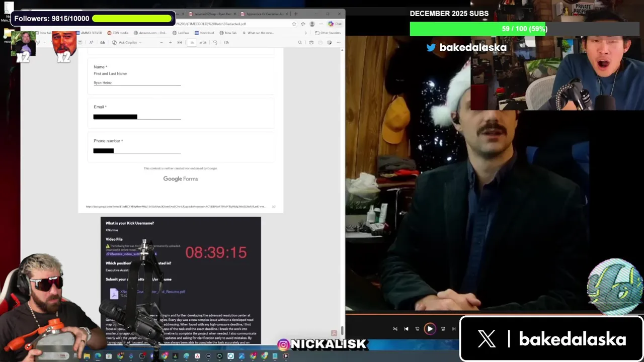Open the Other favorites folder
Viewport: 644px width, 362px height.
coord(328,33)
